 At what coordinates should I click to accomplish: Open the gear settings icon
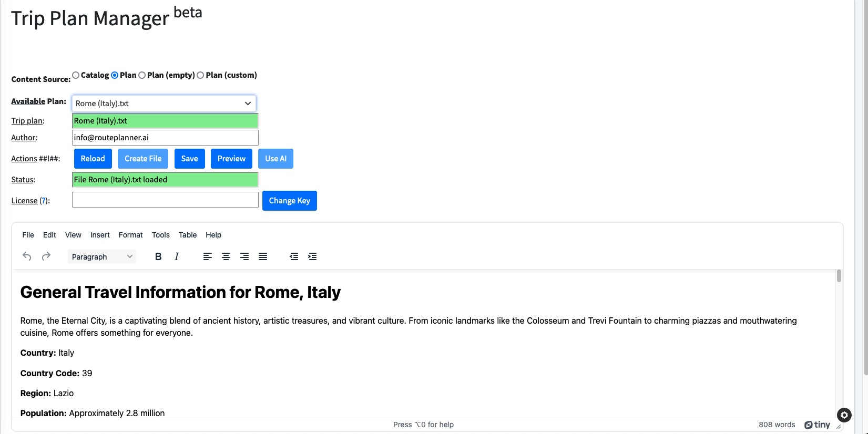click(844, 415)
